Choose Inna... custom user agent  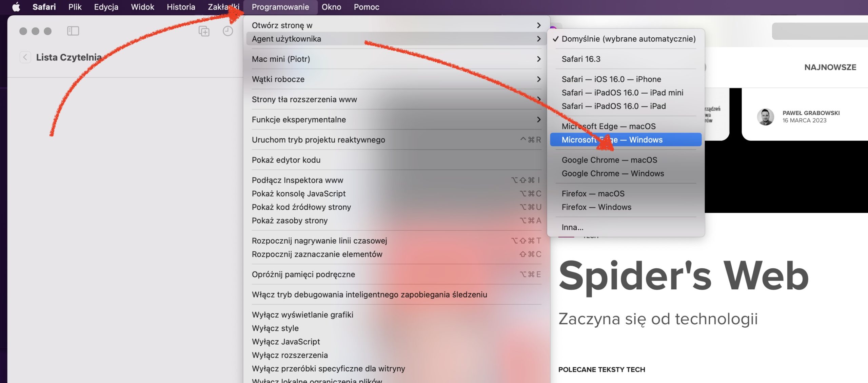coord(626,227)
